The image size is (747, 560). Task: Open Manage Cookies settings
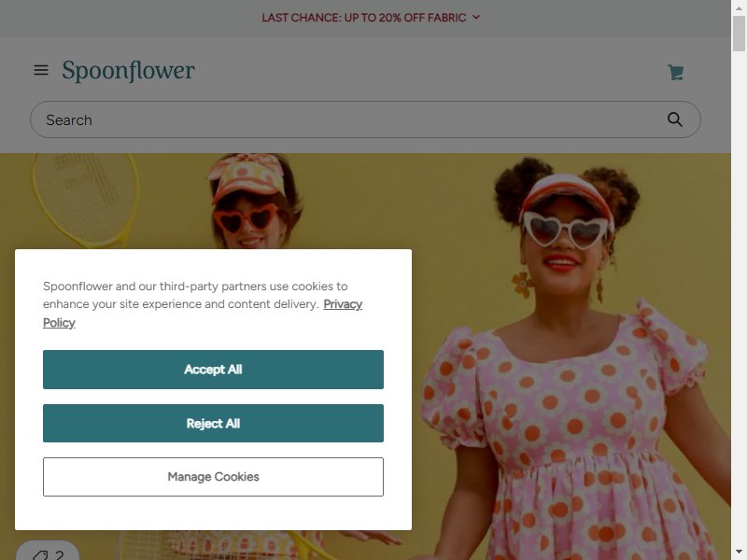point(213,477)
